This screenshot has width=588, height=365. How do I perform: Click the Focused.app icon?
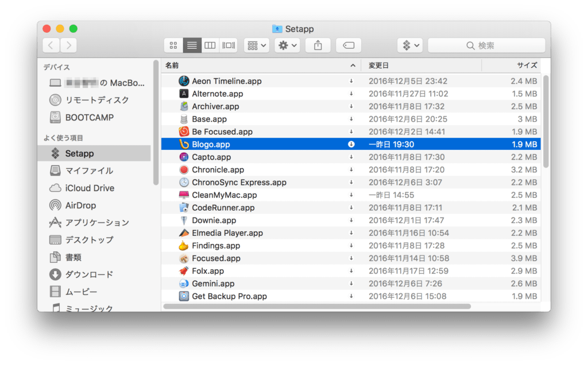[184, 258]
